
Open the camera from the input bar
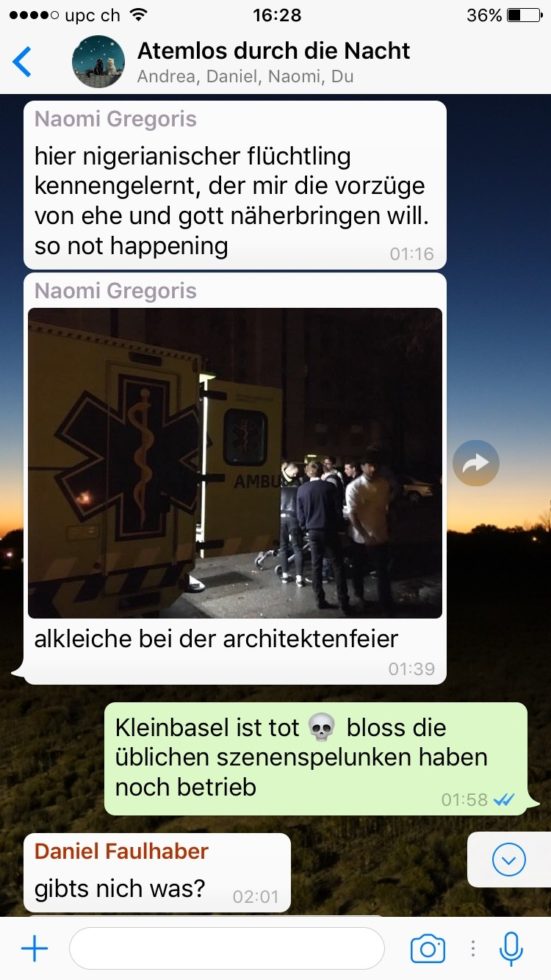427,949
